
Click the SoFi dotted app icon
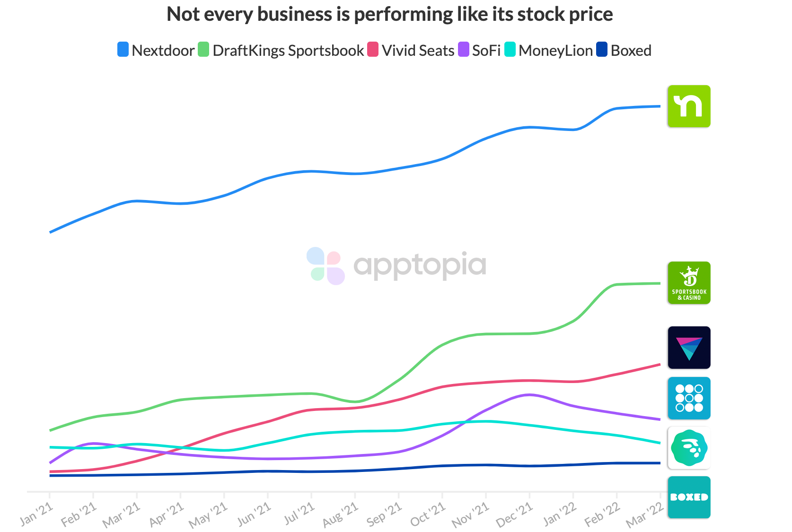coord(689,398)
